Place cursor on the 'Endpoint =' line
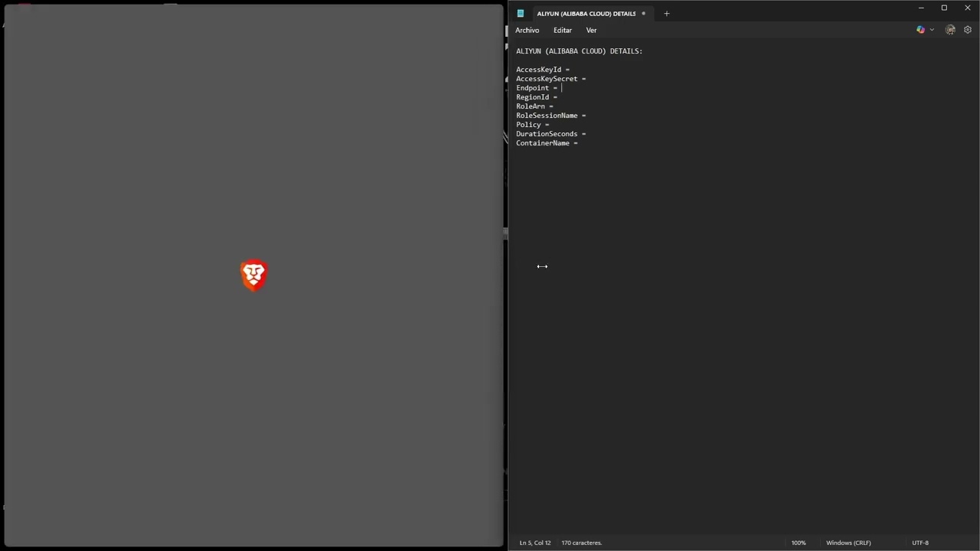This screenshot has height=551, width=980. (x=537, y=88)
